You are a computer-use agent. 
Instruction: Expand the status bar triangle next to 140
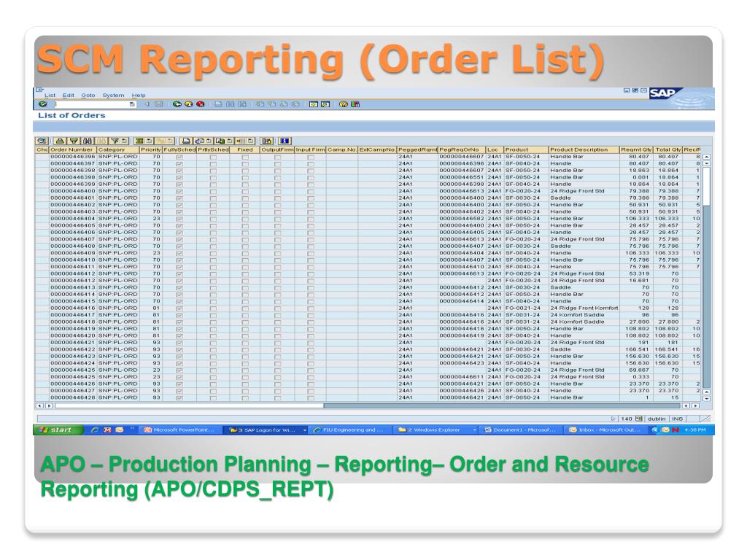point(613,419)
